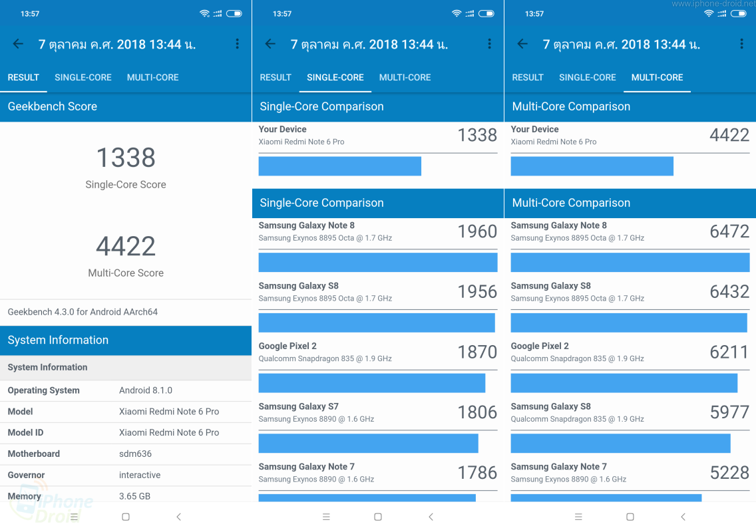Screen dimensions: 756x532
Task: Tap Samsung Galaxy Note 7 score 5228
Action: [x=729, y=473]
